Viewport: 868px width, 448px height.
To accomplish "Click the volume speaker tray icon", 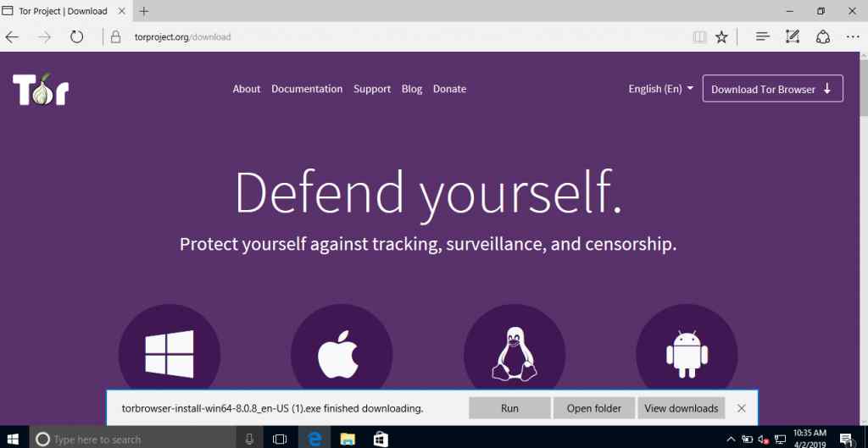I will click(764, 440).
